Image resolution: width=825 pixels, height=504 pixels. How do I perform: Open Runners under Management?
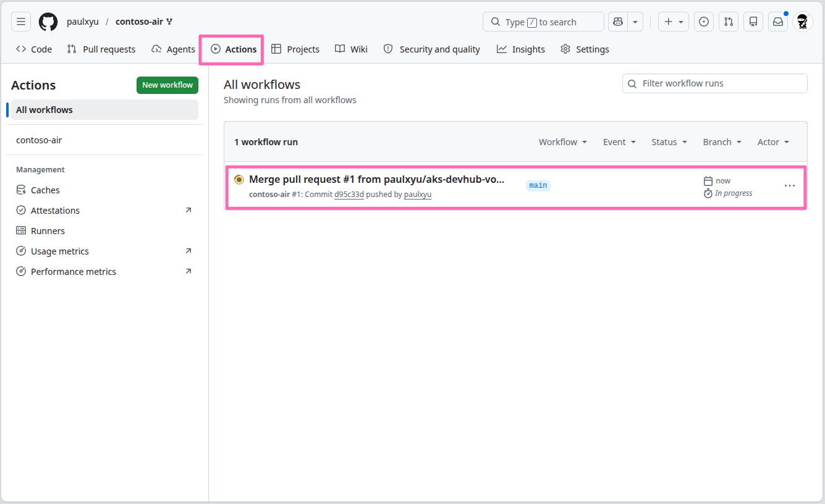coord(104,231)
